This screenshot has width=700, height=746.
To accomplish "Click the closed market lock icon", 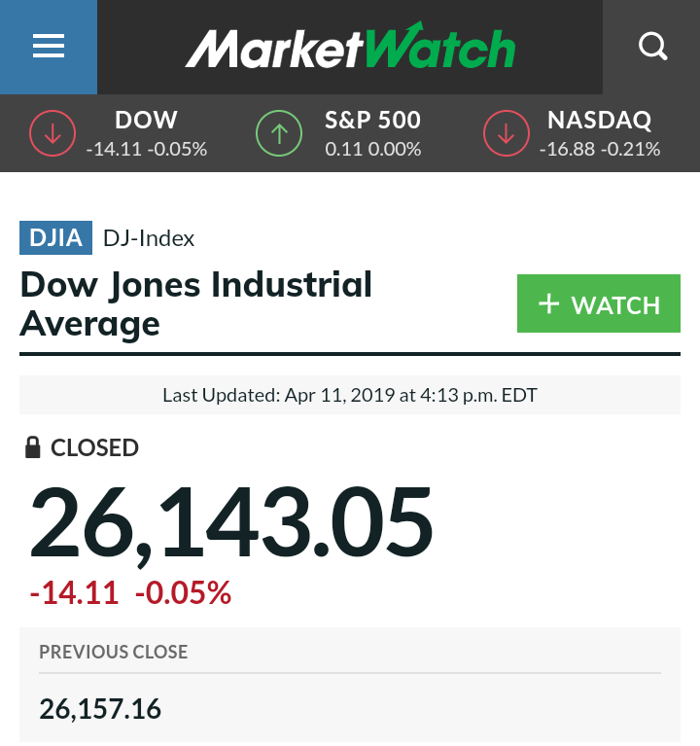I will click(32, 447).
